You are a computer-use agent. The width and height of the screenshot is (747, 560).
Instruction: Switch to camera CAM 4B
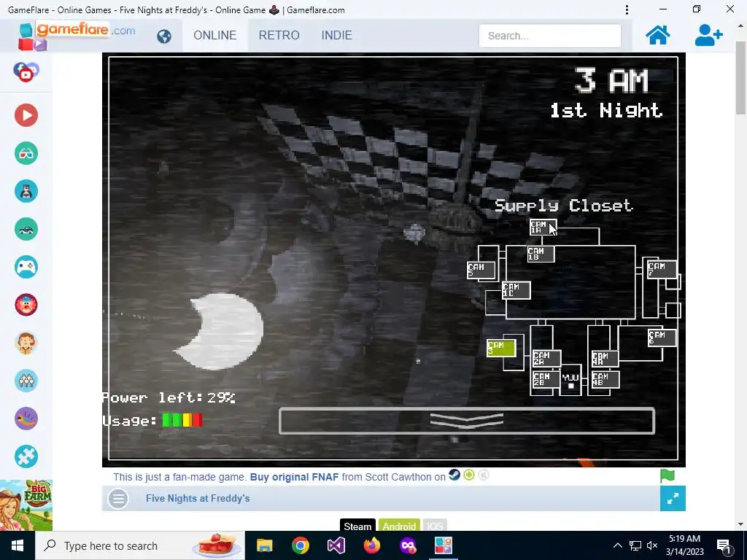(x=605, y=379)
